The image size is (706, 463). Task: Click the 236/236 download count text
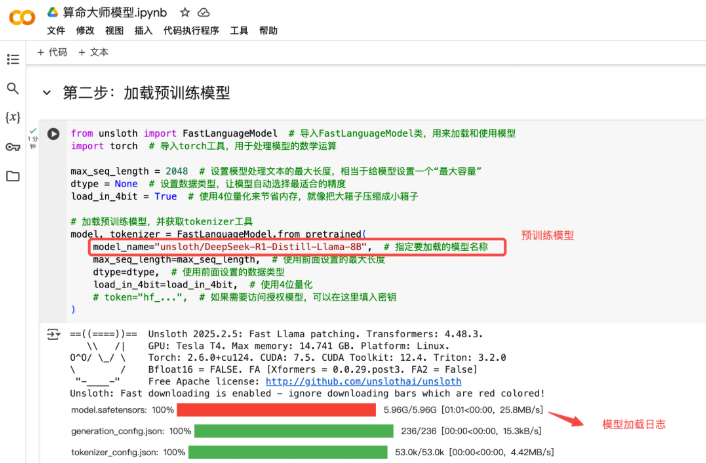[419, 431]
